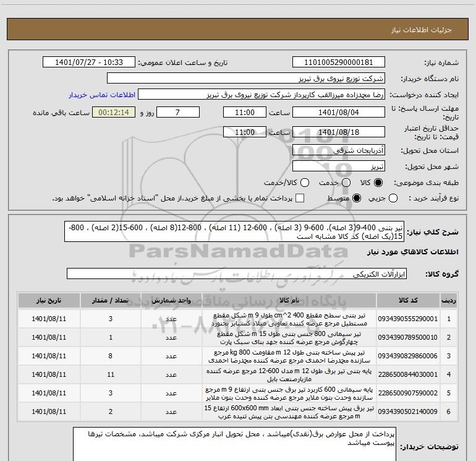
Task: Click the کد کالا column header
Action: [408, 301]
